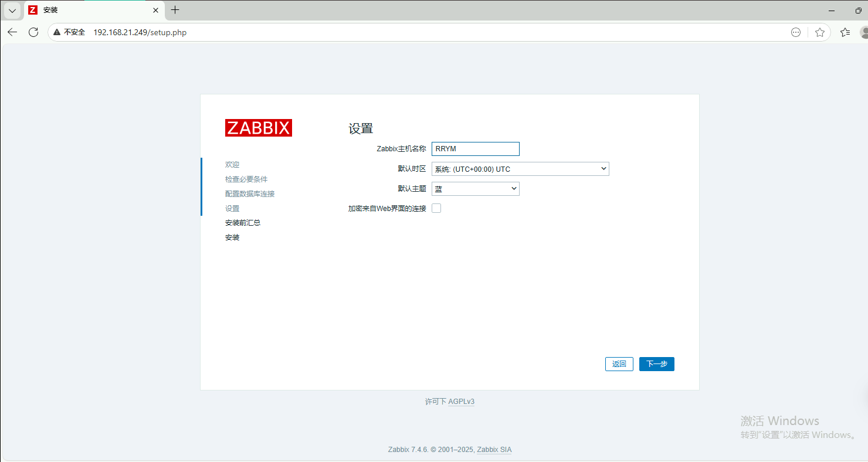Click the 下一步 button
Screen dimensions: 868x462
point(656,364)
